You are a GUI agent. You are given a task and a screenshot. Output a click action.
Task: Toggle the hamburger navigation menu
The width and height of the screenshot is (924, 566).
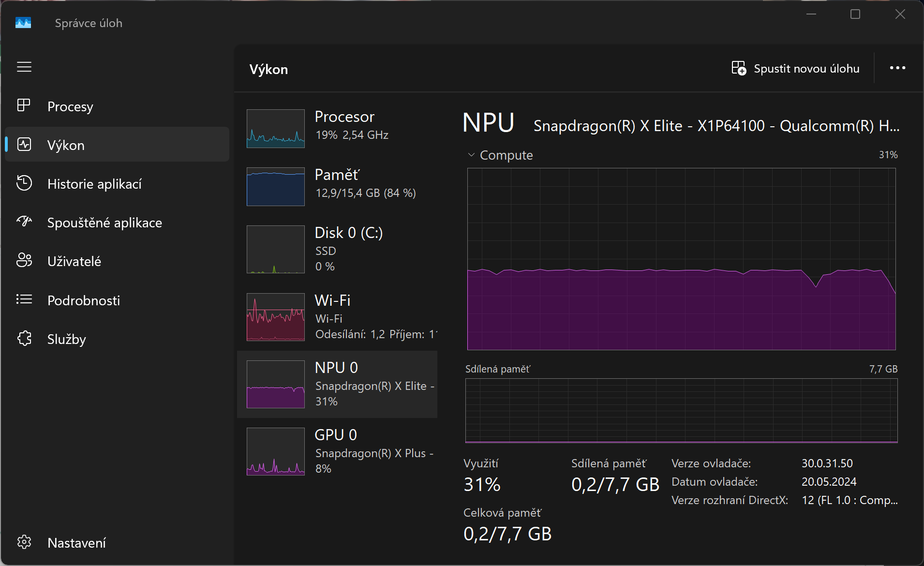[x=24, y=67]
